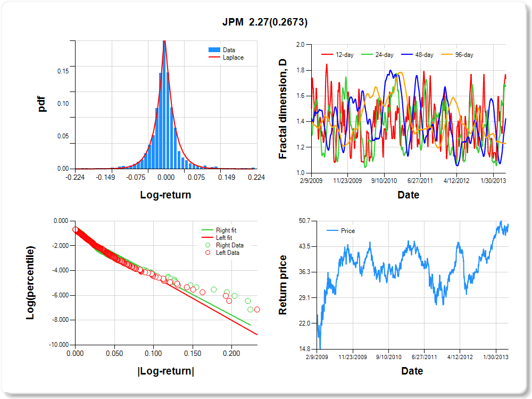Click the "Log-return" x-axis title of histogram
Image resolution: width=532 pixels, height=399 pixels.
[x=165, y=195]
